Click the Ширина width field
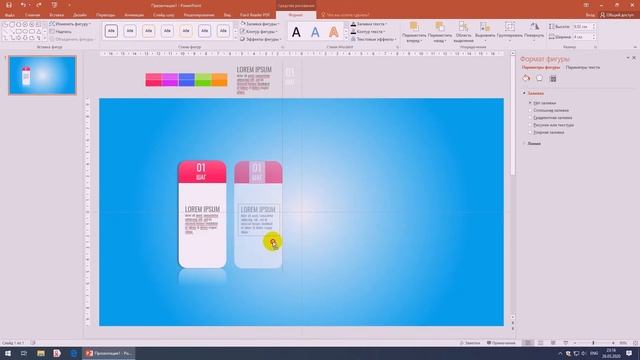Screen dimensions: 640x360 click(582, 37)
